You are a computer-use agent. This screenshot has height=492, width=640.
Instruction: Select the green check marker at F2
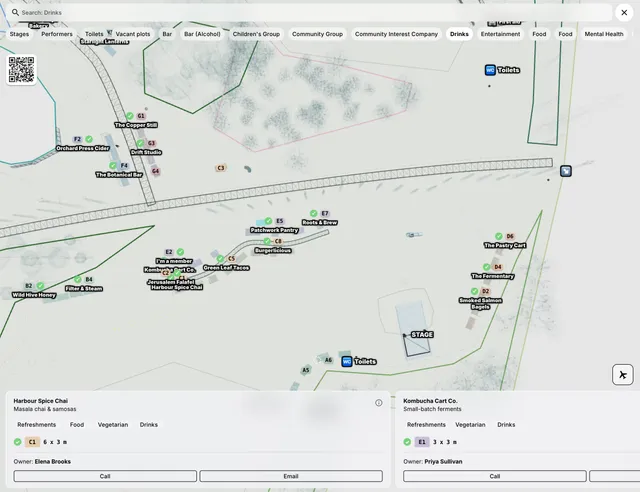click(x=89, y=139)
